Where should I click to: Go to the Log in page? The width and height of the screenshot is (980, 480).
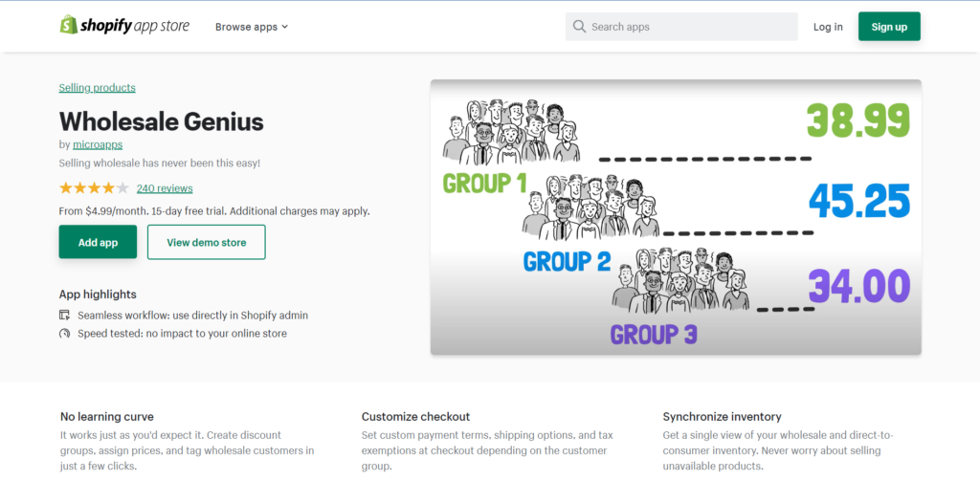click(828, 27)
